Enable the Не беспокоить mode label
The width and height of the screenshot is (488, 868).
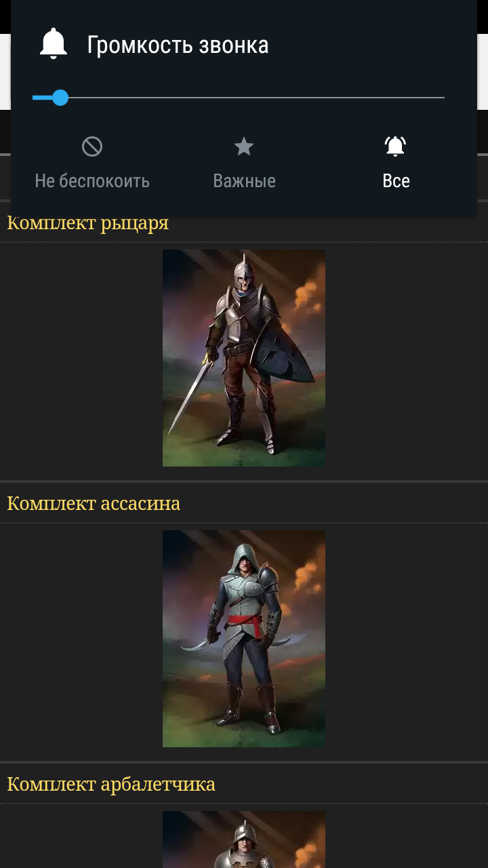[x=92, y=181]
